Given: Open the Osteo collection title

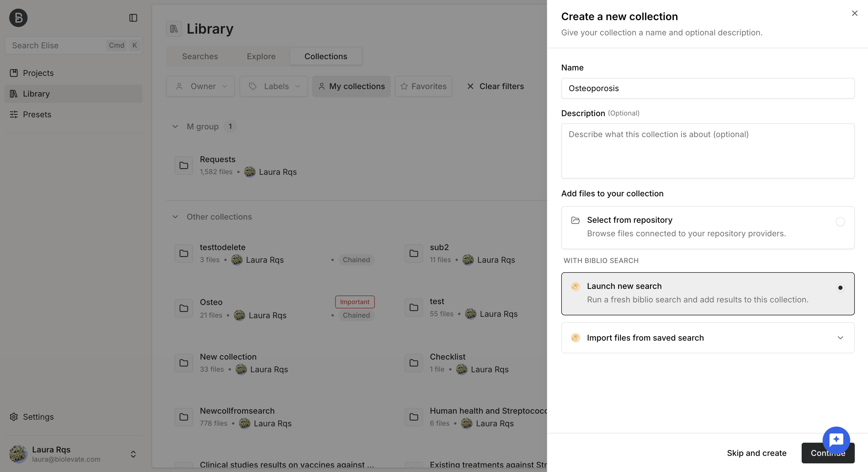Looking at the screenshot, I should pos(211,302).
